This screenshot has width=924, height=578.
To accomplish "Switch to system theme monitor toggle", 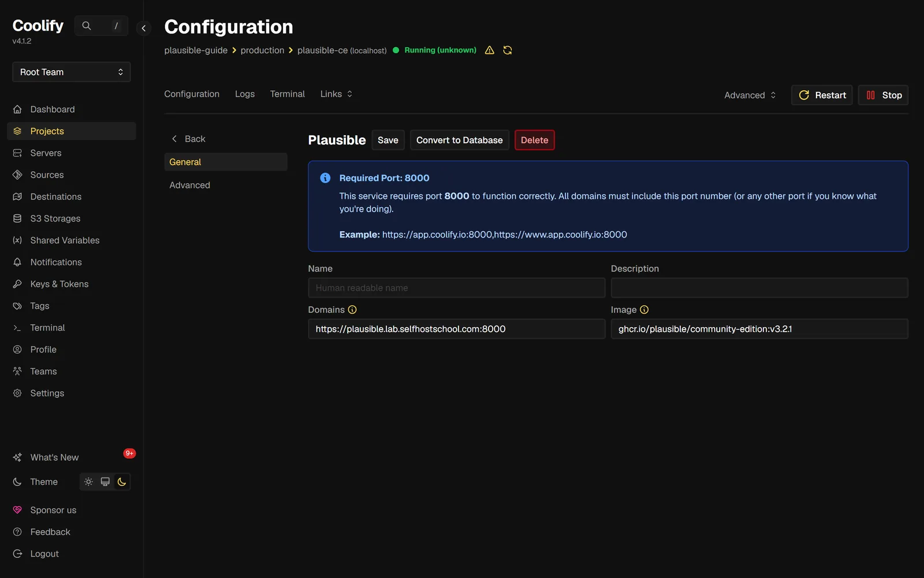I will pos(105,481).
